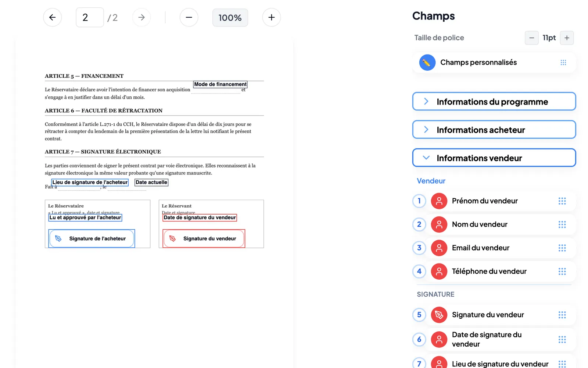
Task: Zoom out with the minus button
Action: tap(189, 17)
